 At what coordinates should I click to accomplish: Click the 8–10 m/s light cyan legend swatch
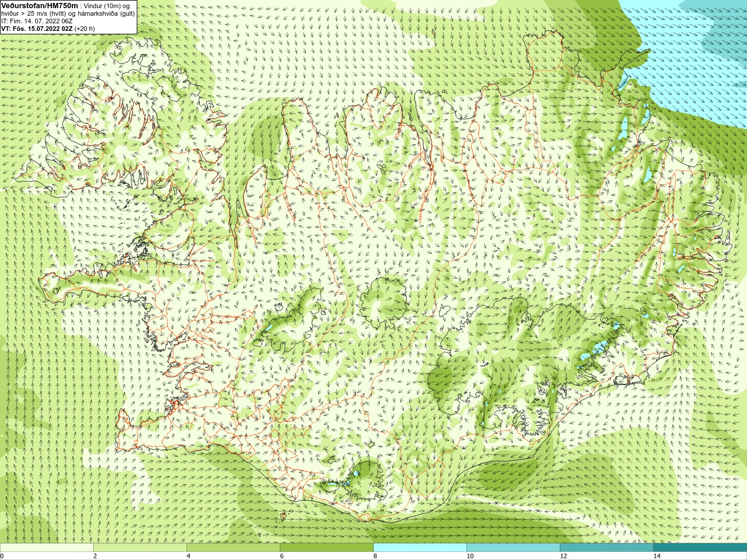click(420, 548)
